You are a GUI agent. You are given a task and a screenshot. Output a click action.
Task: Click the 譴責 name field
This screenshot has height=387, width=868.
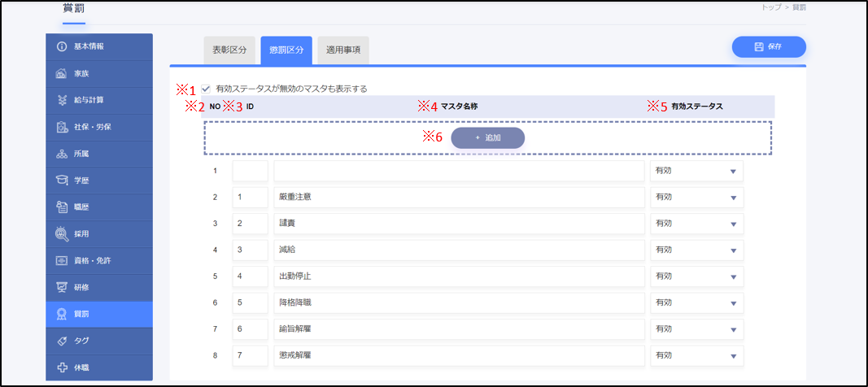click(460, 224)
